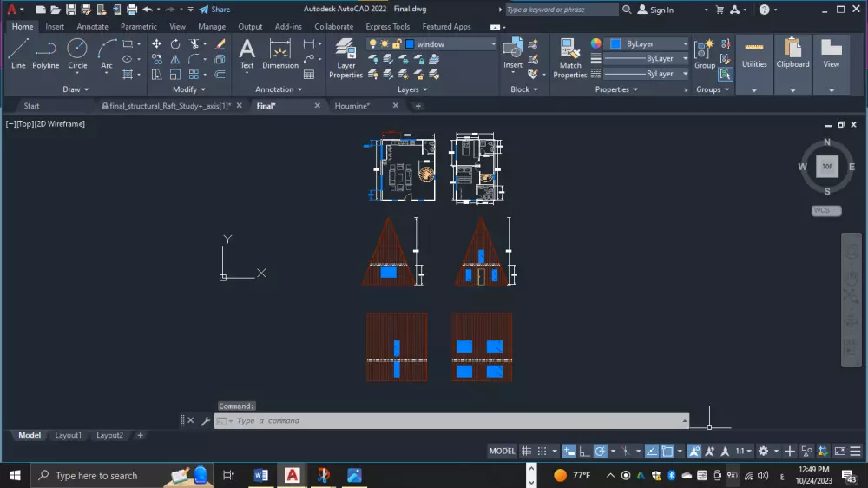Expand the Layers panel
Image resolution: width=868 pixels, height=488 pixels.
(412, 89)
